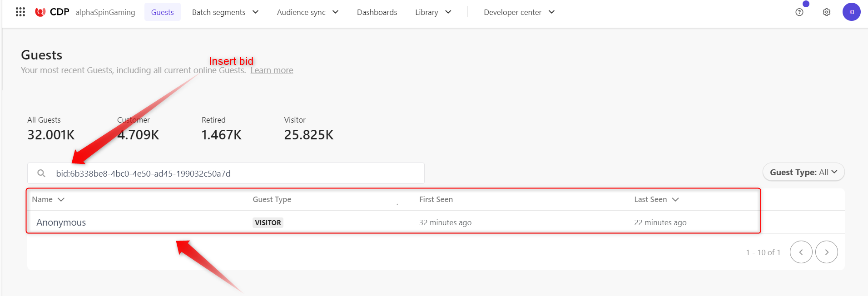Image resolution: width=868 pixels, height=296 pixels.
Task: Open the Anonymous guest record
Action: pos(61,222)
